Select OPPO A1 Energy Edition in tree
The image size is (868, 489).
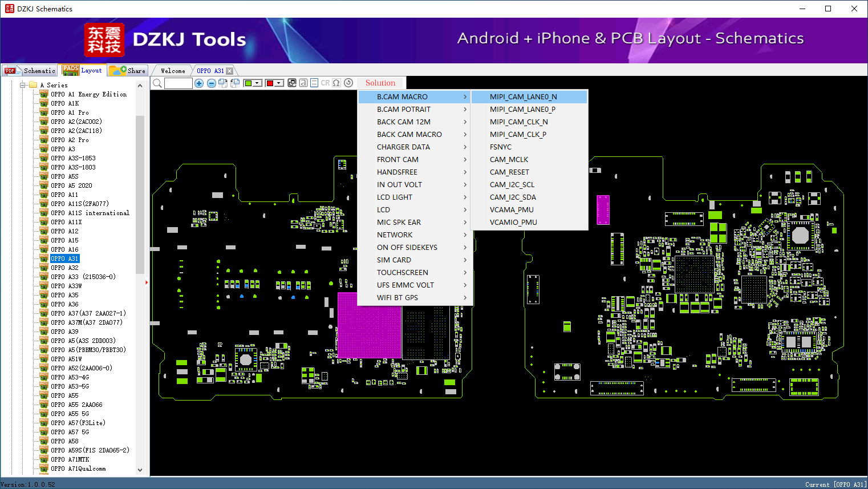pyautogui.click(x=88, y=94)
